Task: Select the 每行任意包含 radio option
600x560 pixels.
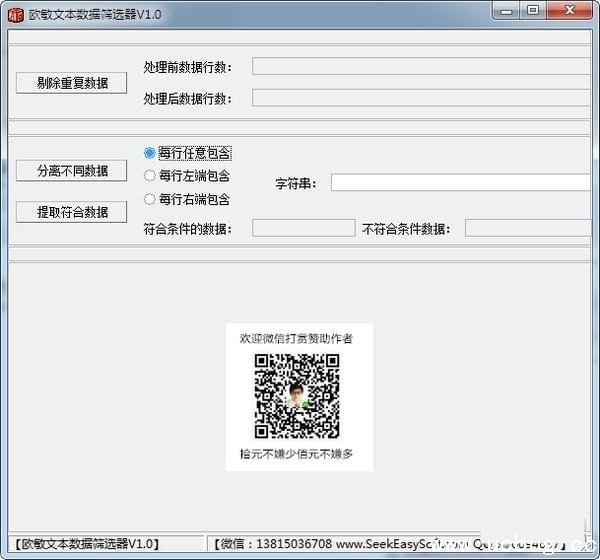Action: click(x=151, y=153)
